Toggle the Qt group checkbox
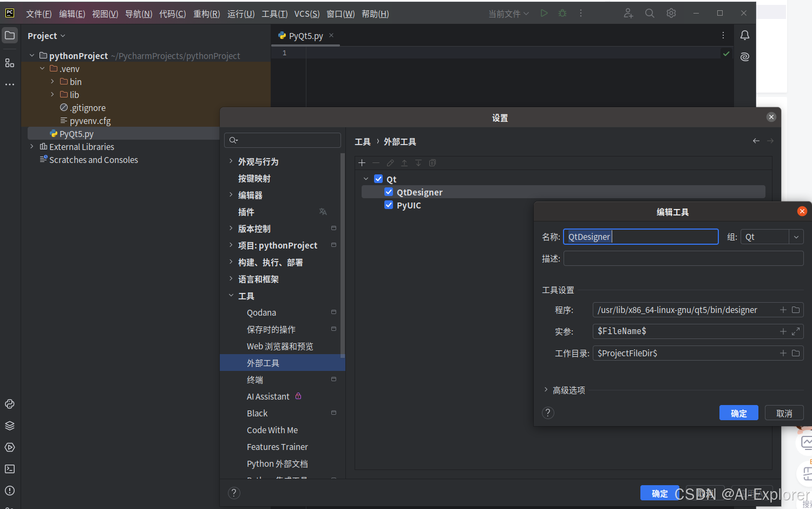Viewport: 812px width, 509px height. pos(378,179)
